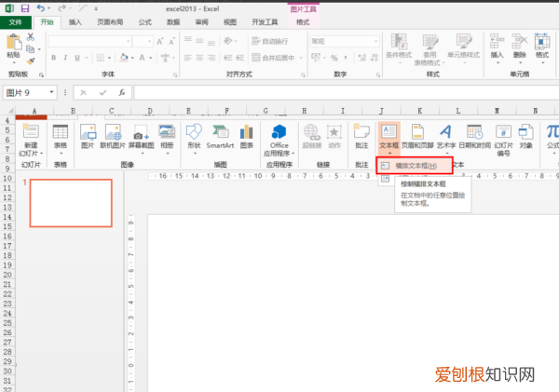The width and height of the screenshot is (559, 392).
Task: Toggle Wrap Text (自动换行)
Action: 270,41
